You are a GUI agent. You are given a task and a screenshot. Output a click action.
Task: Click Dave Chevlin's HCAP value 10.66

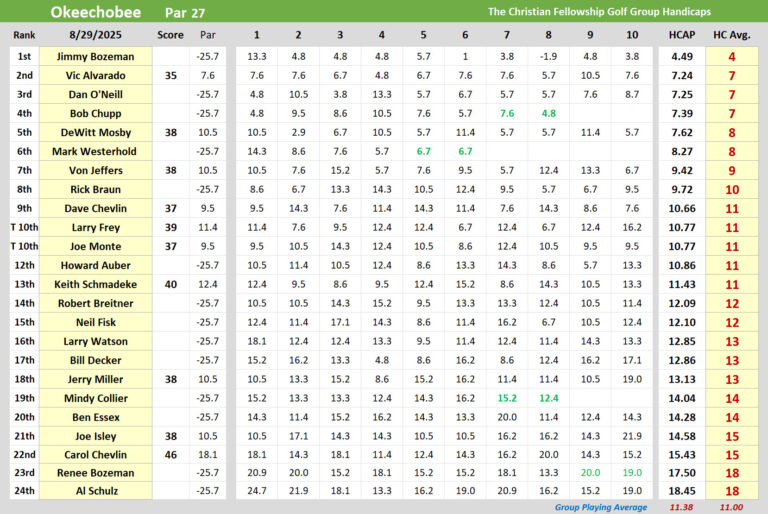pyautogui.click(x=682, y=208)
